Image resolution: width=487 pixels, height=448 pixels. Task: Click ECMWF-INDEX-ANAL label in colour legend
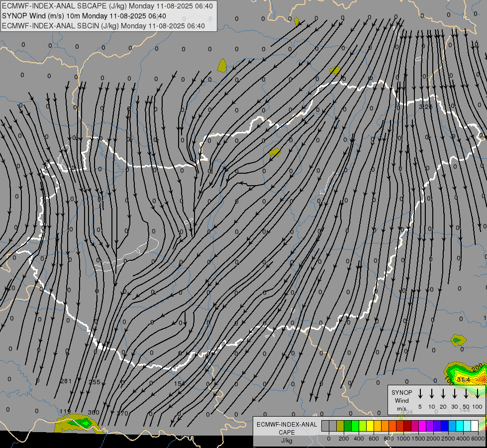287,425
